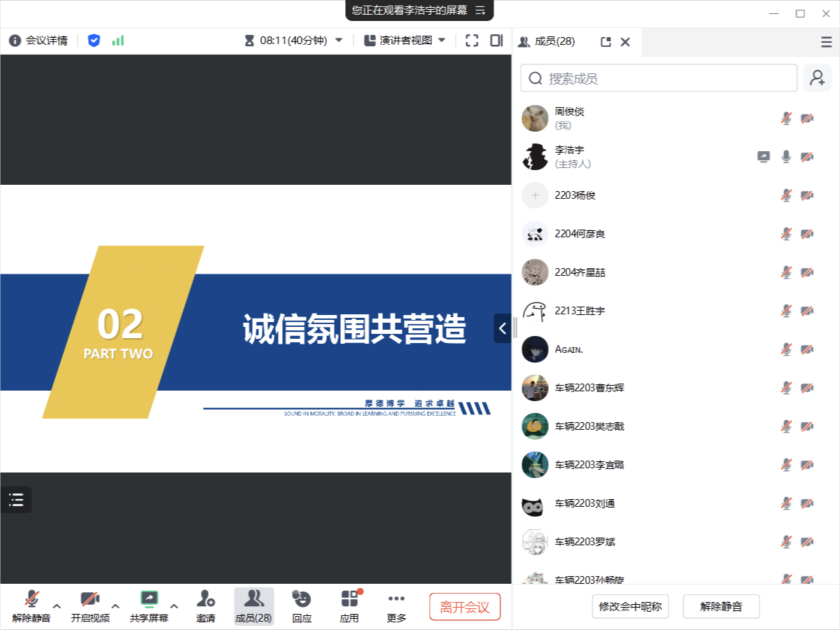Click the add member icon beside search

(x=817, y=78)
